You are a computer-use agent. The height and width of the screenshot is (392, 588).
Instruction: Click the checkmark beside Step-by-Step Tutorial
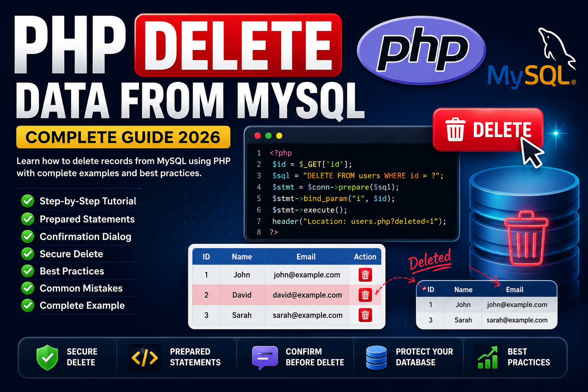28,201
